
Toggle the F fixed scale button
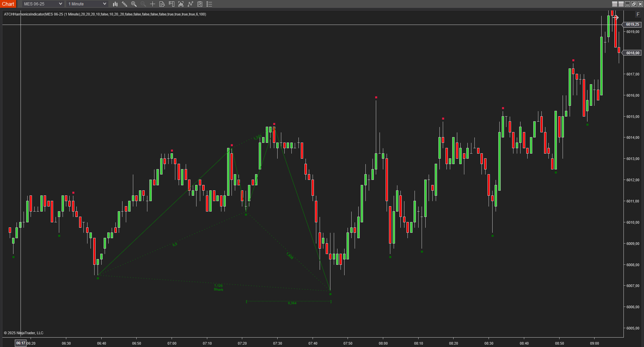638,14
